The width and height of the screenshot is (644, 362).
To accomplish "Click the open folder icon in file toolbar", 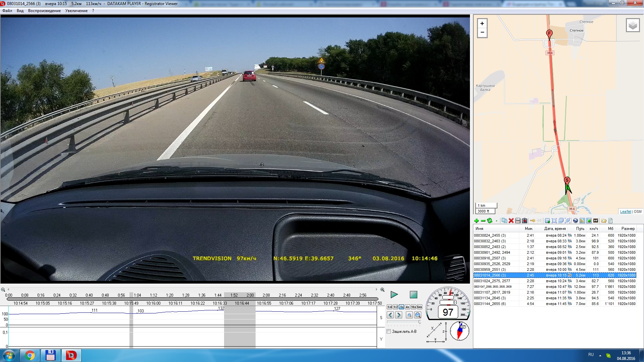I will click(604, 221).
